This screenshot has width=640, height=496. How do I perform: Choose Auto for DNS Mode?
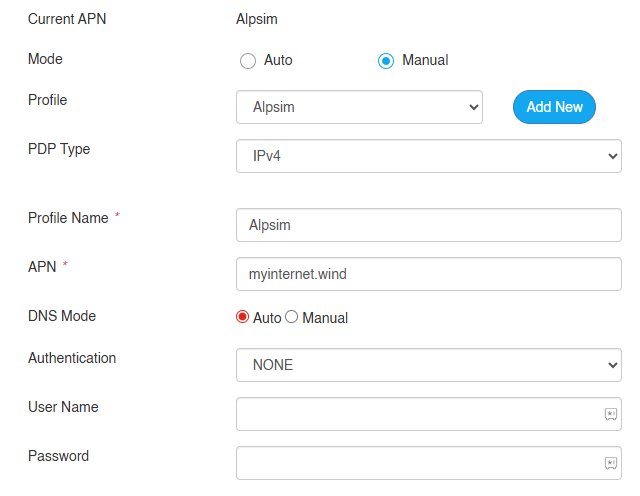[242, 317]
